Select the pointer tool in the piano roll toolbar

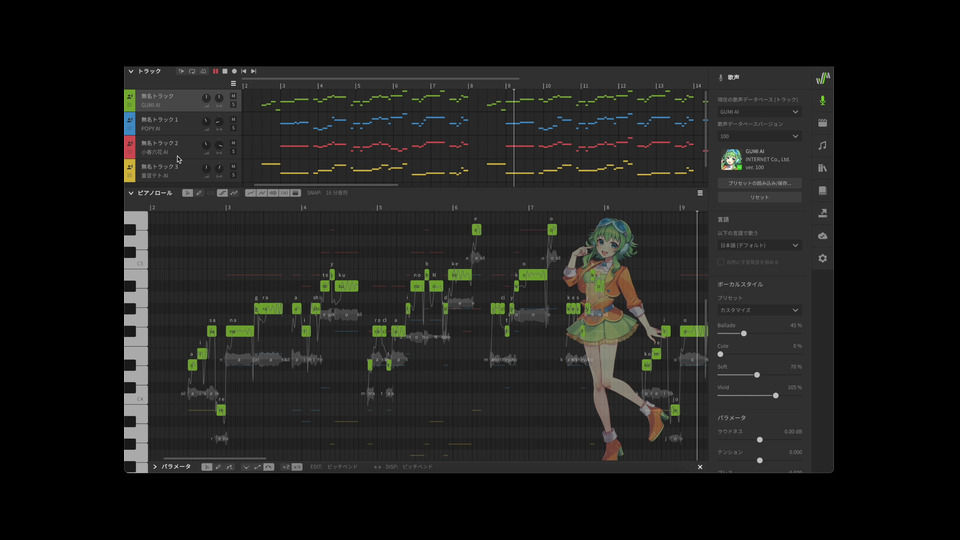coord(187,193)
